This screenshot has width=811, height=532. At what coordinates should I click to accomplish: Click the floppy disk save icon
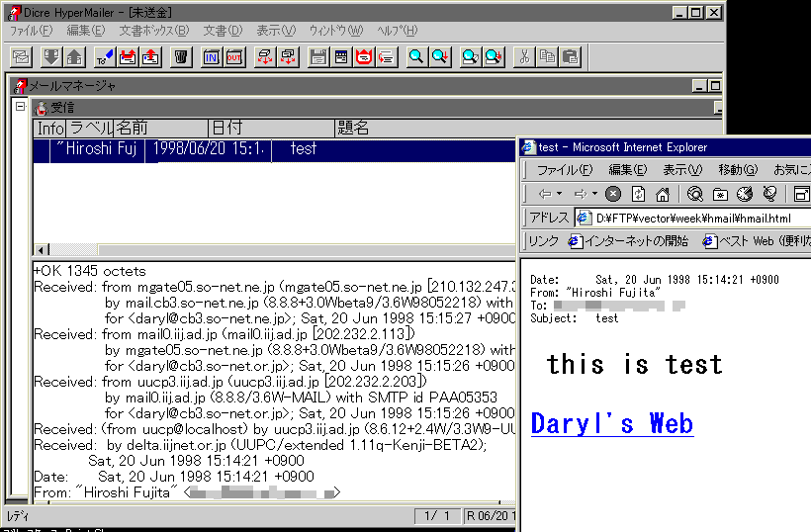(318, 57)
